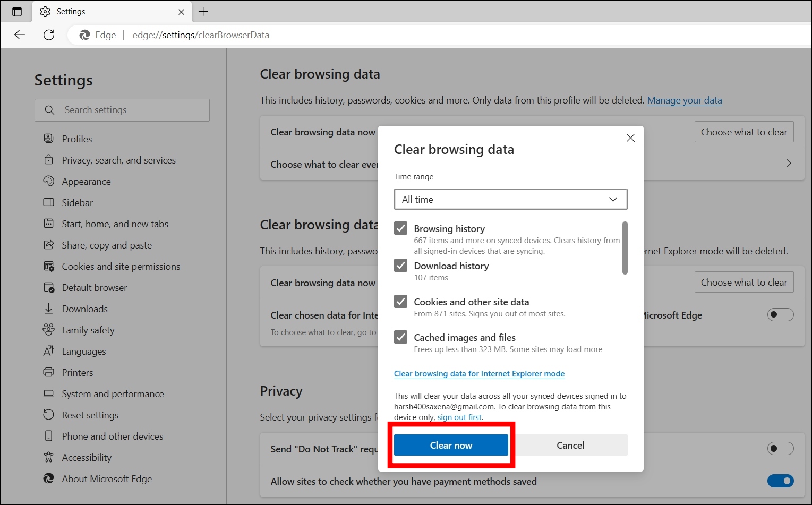
Task: Click the Appearance palette icon
Action: point(48,181)
